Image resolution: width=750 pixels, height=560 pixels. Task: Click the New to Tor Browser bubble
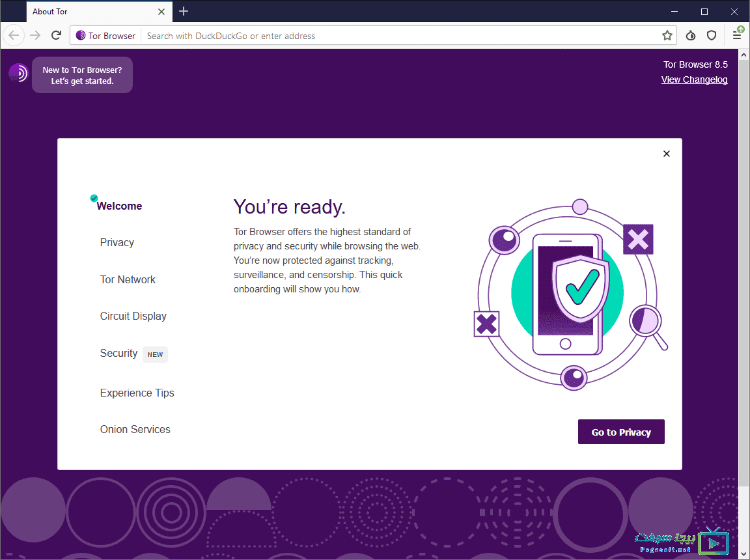coord(82,75)
